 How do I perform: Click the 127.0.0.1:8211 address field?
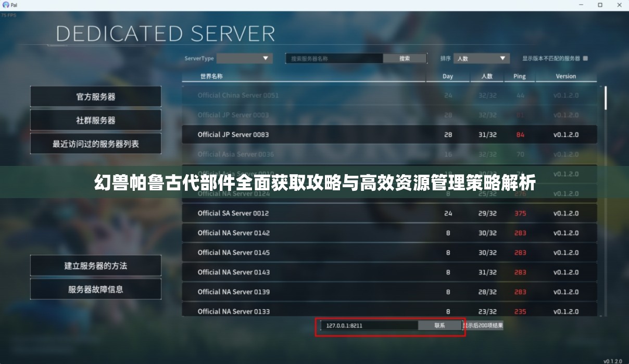click(369, 326)
